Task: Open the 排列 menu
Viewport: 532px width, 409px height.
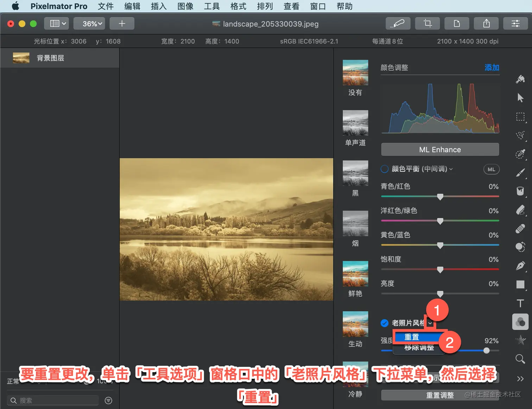Action: click(265, 6)
